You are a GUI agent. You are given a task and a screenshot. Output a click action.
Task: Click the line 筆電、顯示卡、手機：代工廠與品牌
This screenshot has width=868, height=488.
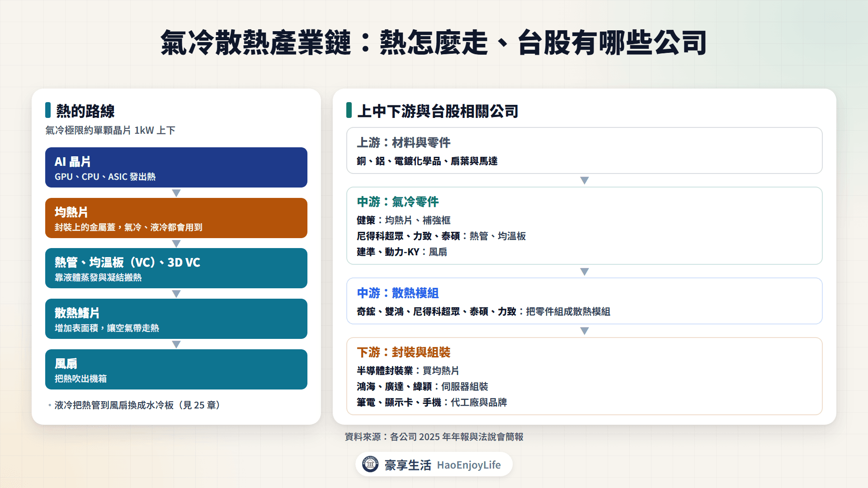[x=432, y=402]
